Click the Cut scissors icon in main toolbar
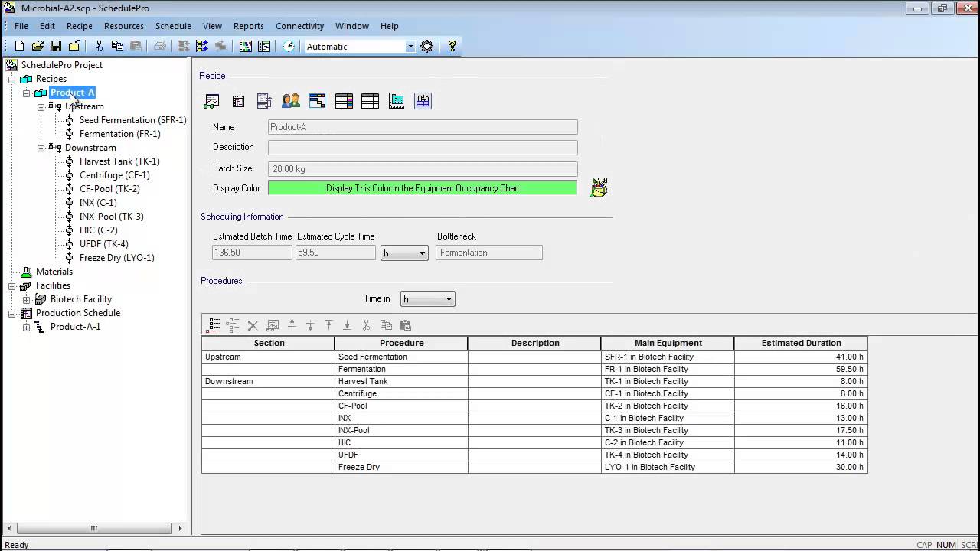Viewport: 980px width, 551px height. pyautogui.click(x=99, y=47)
